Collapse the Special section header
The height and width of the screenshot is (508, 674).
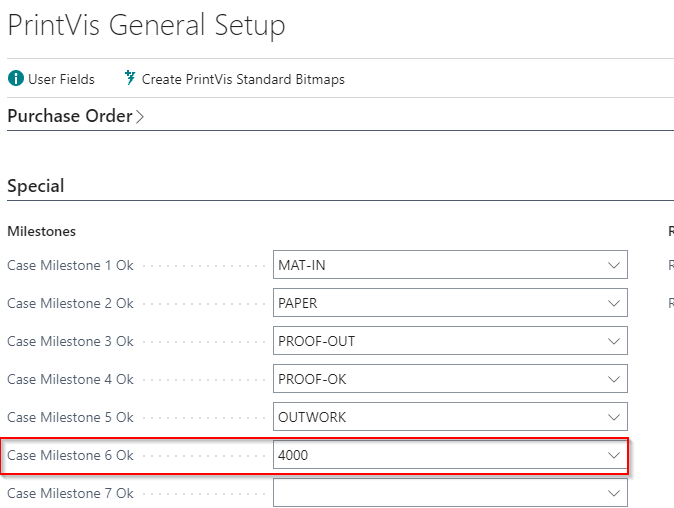(36, 186)
